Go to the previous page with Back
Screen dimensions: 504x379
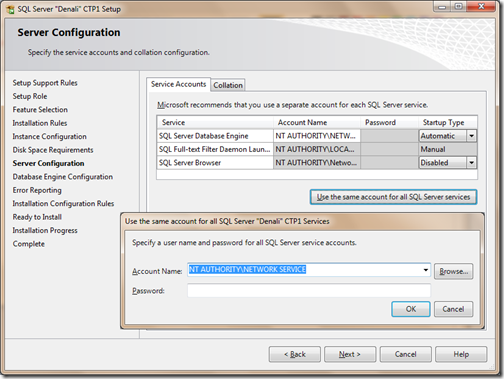click(295, 354)
